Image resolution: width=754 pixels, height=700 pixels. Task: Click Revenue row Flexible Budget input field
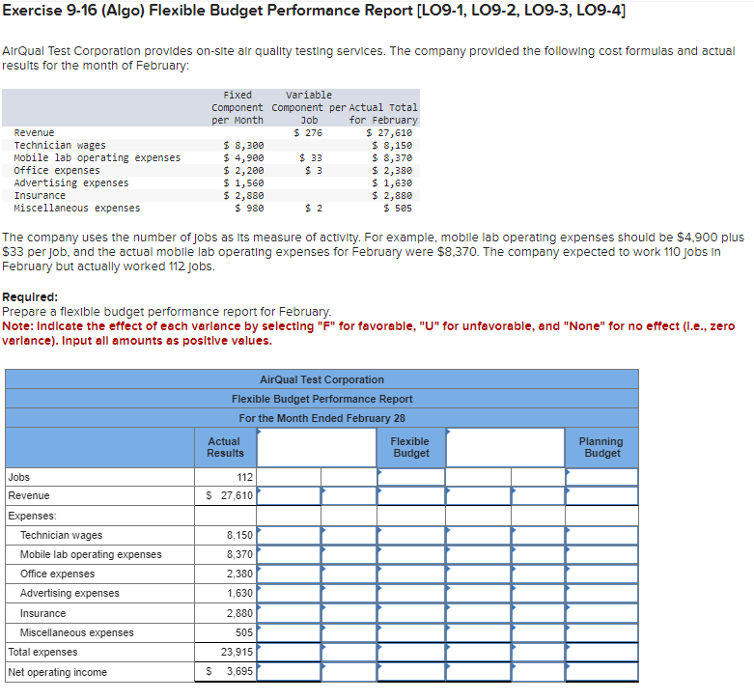[411, 495]
